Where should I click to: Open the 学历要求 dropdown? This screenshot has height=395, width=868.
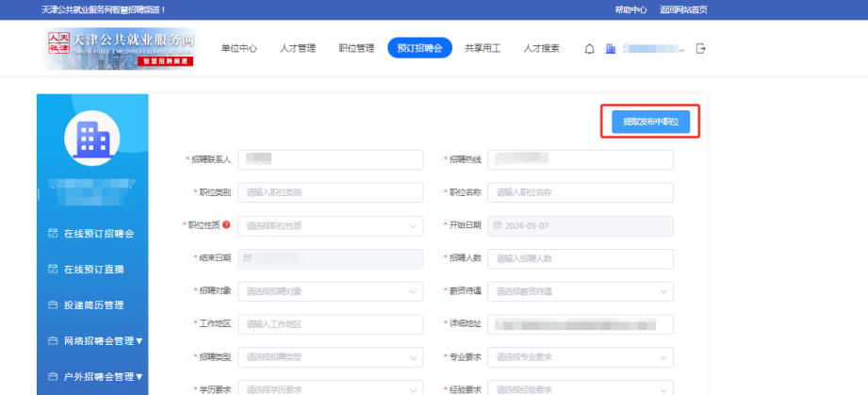tap(331, 387)
